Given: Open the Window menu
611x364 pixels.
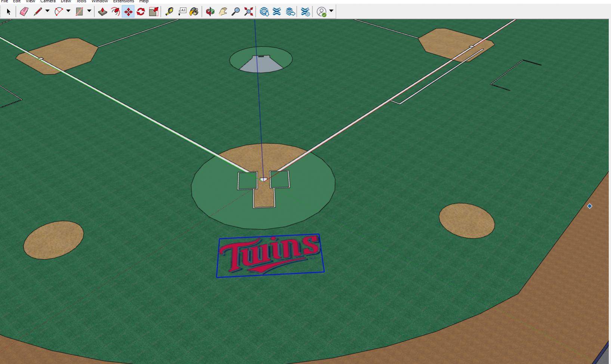Looking at the screenshot, I should (x=100, y=1).
